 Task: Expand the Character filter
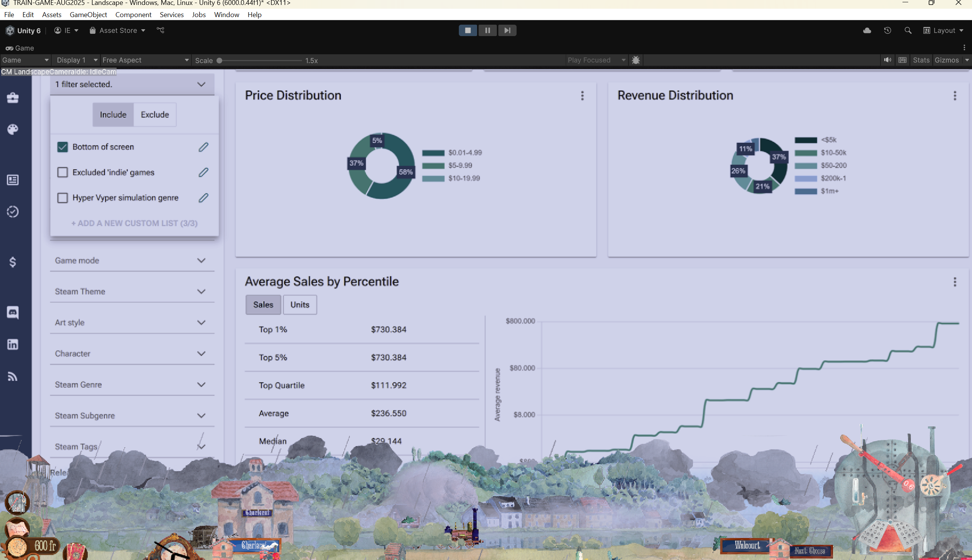(132, 353)
